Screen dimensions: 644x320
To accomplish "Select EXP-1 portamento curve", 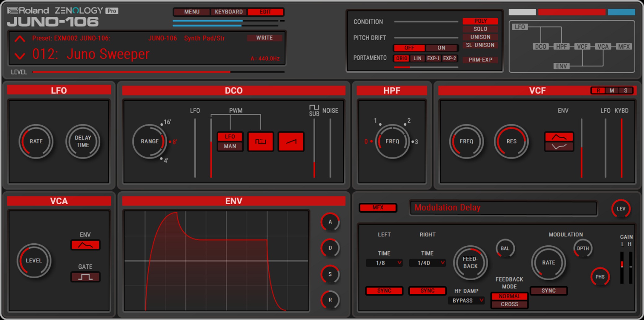I will point(433,58).
